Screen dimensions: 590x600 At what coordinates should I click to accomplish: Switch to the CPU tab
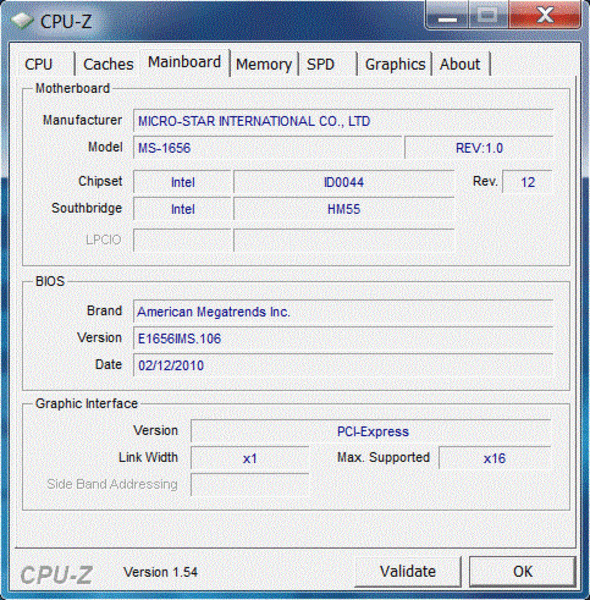pyautogui.click(x=38, y=64)
